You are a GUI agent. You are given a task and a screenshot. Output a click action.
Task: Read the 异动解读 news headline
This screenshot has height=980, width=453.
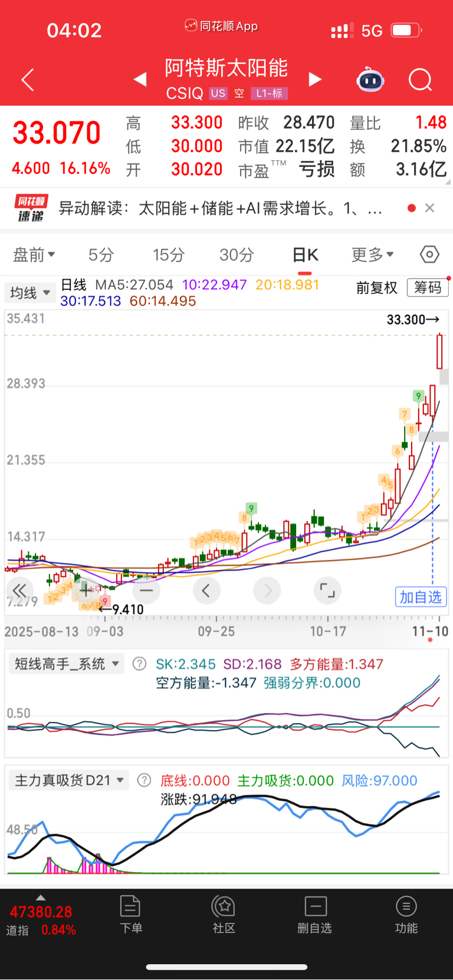click(x=221, y=208)
